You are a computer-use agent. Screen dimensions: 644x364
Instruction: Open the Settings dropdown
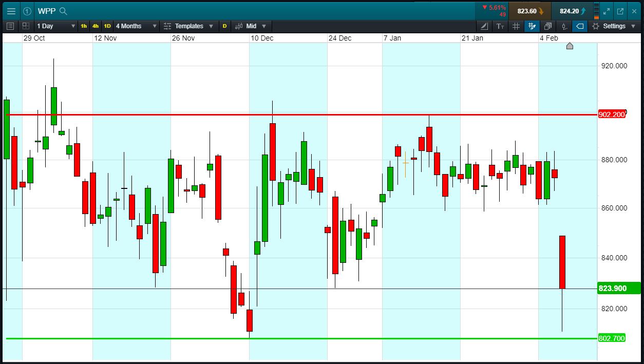[x=613, y=26]
